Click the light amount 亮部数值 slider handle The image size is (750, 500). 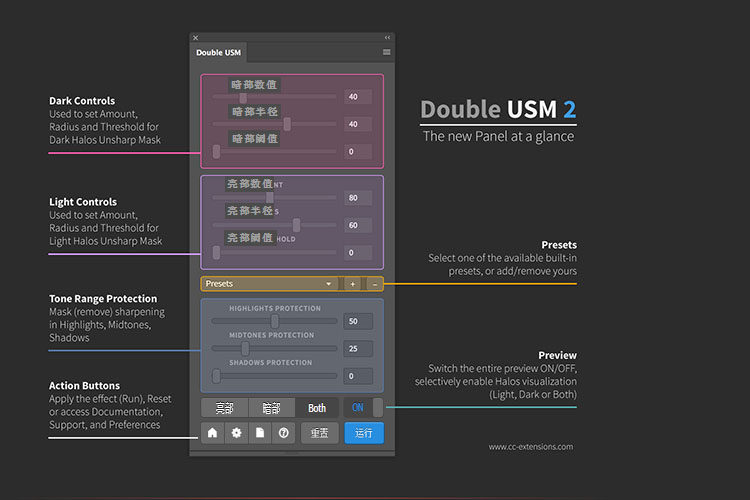[x=270, y=198]
